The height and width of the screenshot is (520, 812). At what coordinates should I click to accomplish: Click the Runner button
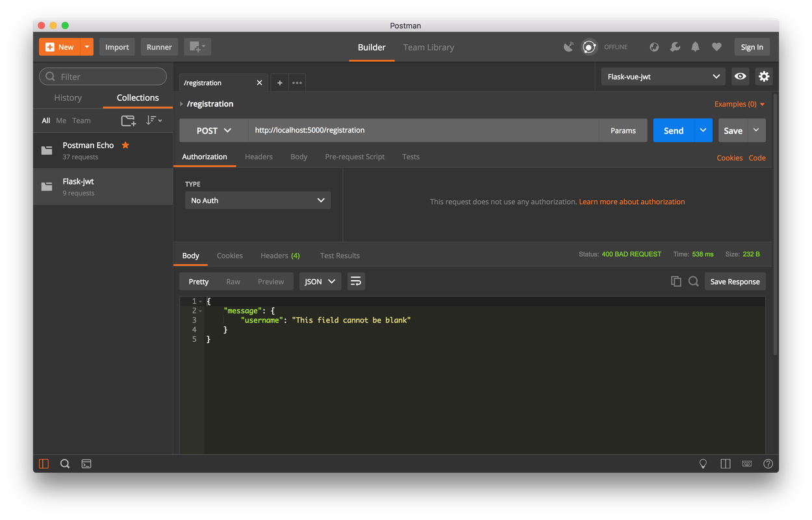pyautogui.click(x=159, y=47)
